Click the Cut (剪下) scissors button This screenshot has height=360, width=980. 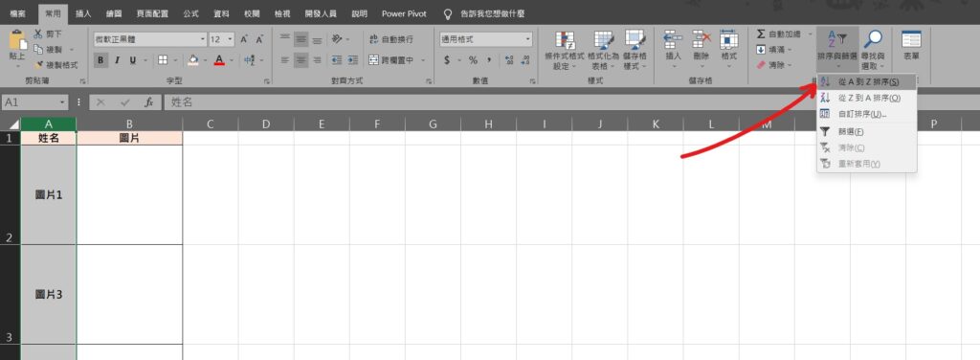tap(47, 34)
